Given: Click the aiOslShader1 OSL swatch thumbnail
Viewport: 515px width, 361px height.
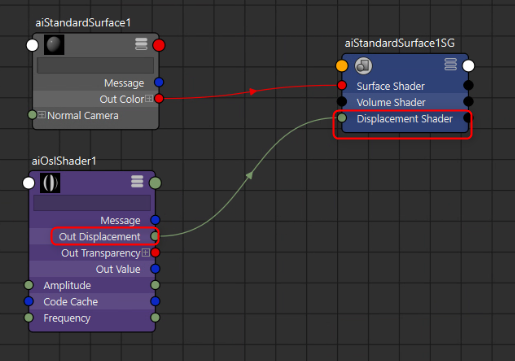Looking at the screenshot, I should (50, 183).
